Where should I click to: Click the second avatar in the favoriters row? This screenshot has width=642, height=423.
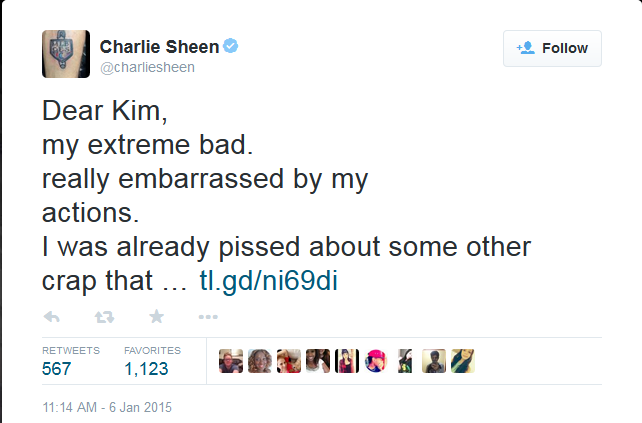pyautogui.click(x=260, y=361)
